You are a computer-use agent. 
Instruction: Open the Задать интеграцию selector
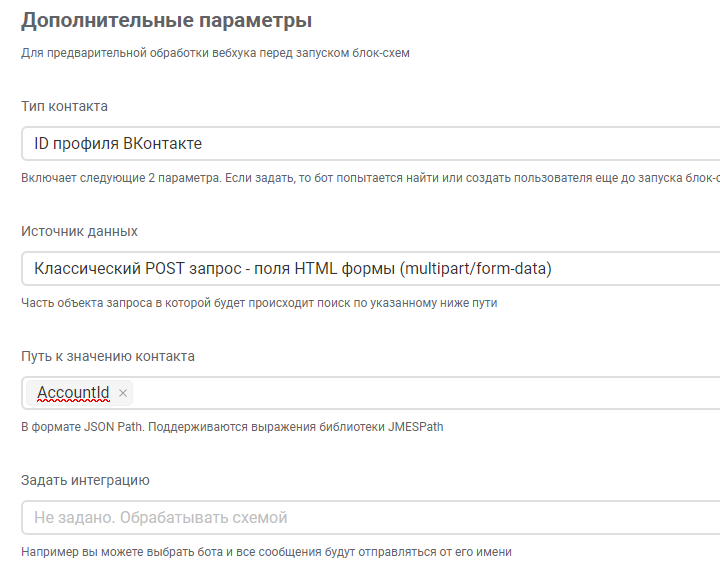[371, 518]
